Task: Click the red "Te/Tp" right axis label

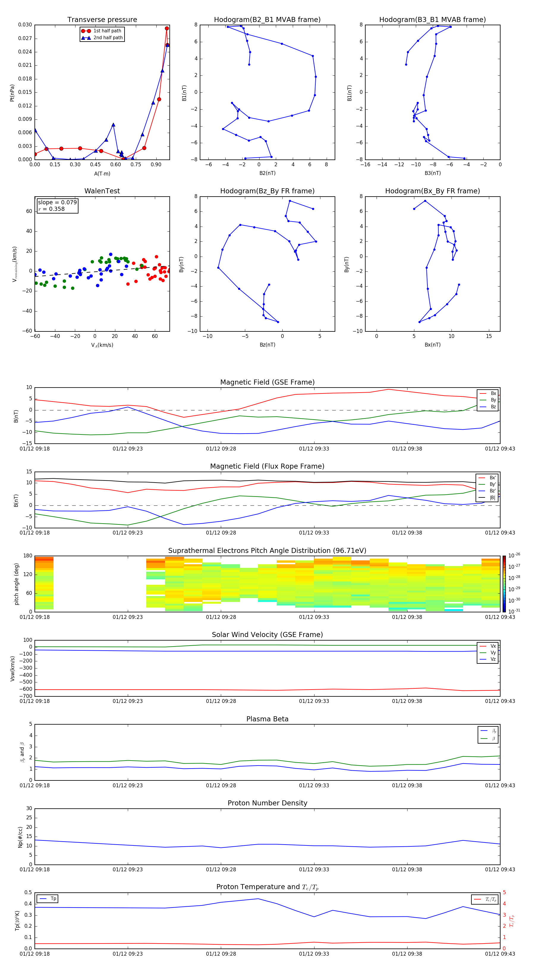Action: (512, 921)
